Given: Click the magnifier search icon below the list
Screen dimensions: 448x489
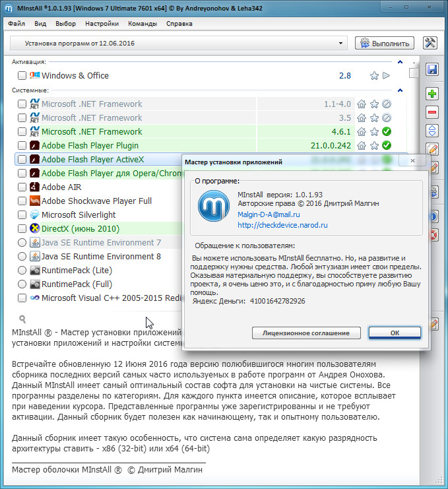Looking at the screenshot, I should coord(22,319).
